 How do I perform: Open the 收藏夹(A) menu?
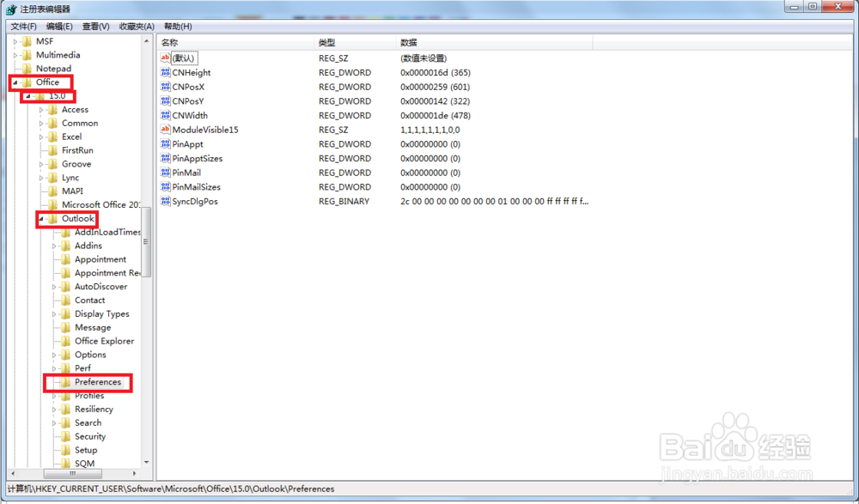137,27
